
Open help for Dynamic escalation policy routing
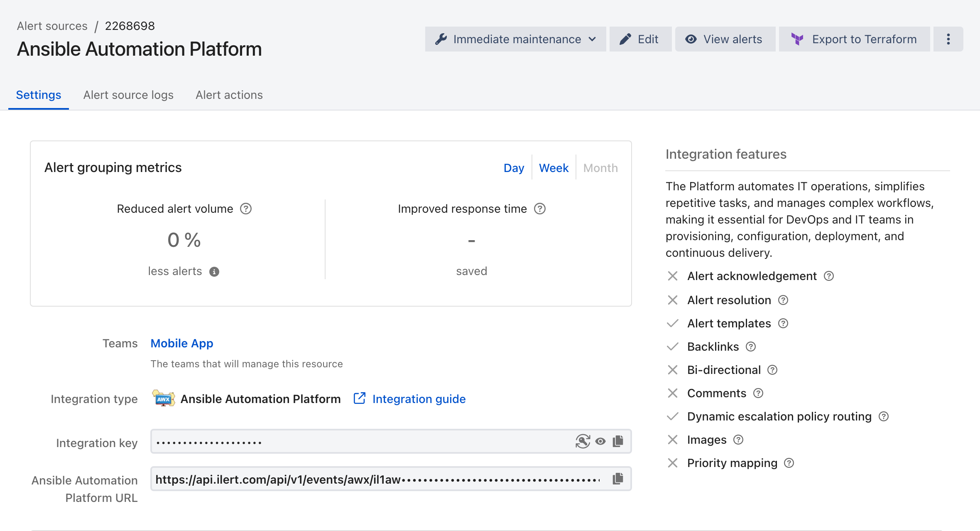[x=884, y=416]
